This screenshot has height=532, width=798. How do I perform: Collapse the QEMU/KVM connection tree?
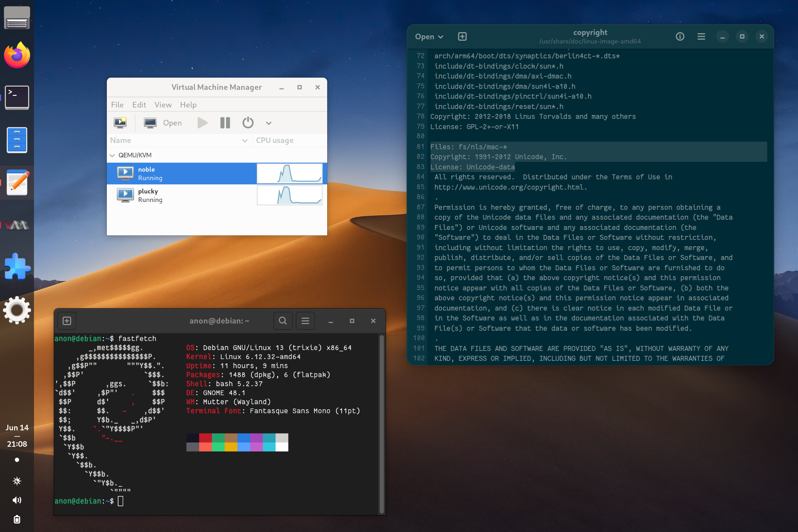point(112,155)
